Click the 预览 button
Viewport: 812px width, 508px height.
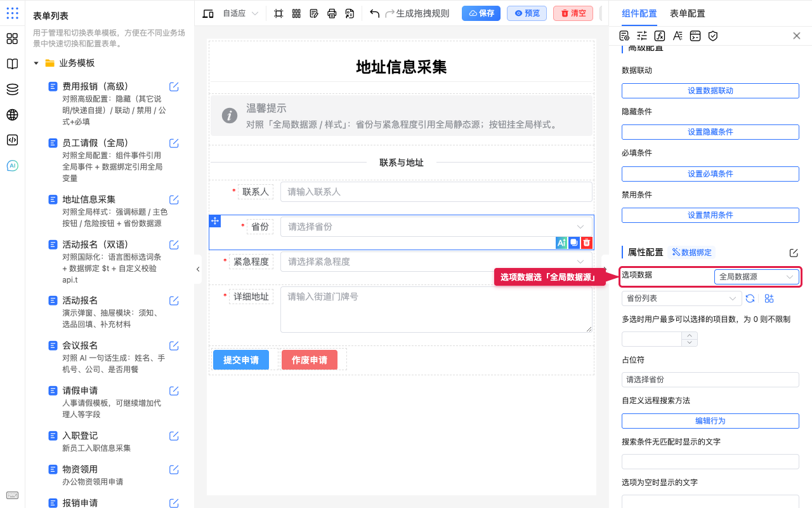(x=527, y=13)
